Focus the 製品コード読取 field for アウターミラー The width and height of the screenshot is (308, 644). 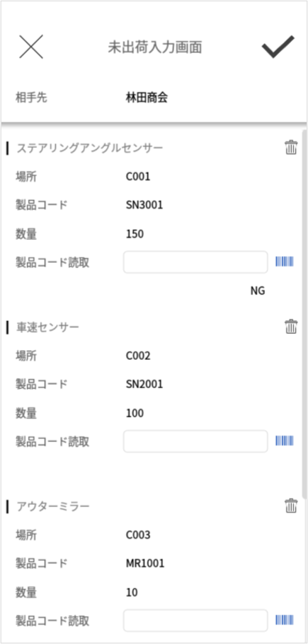coord(195,620)
